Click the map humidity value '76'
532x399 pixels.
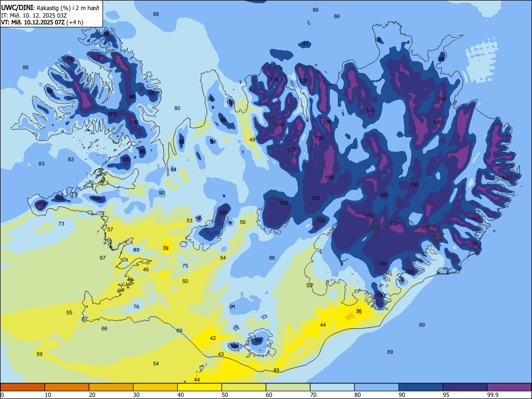point(136,307)
